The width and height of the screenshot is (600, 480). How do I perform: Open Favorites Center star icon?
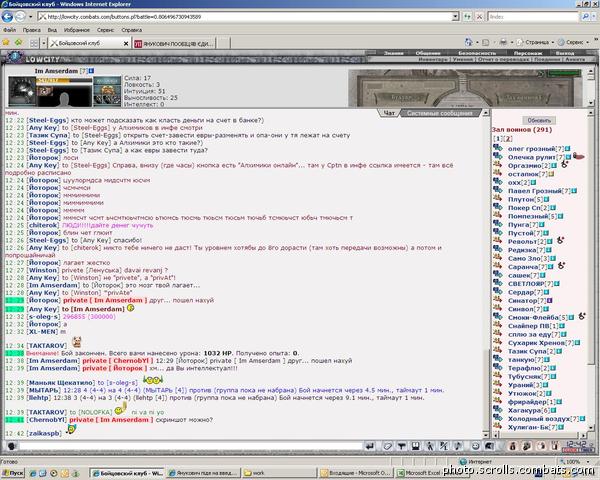(x=6, y=42)
